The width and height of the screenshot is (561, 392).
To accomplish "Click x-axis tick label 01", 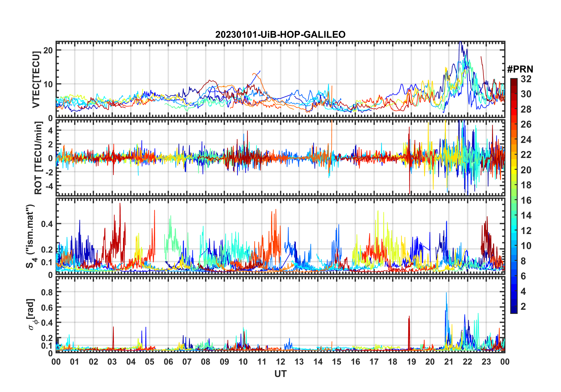I will 75,362.
